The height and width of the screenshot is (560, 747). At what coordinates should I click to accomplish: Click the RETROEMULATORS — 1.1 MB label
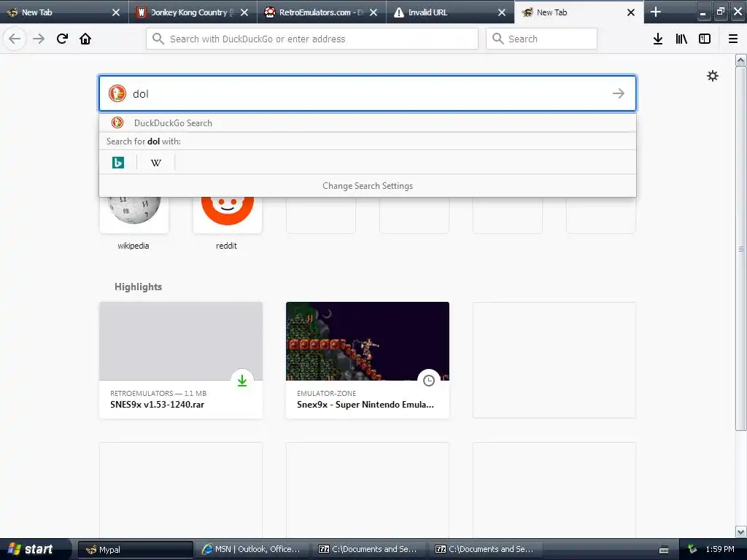click(158, 393)
